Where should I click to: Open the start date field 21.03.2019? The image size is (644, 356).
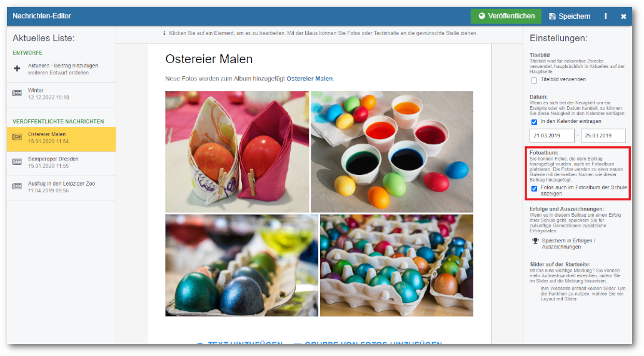point(551,136)
